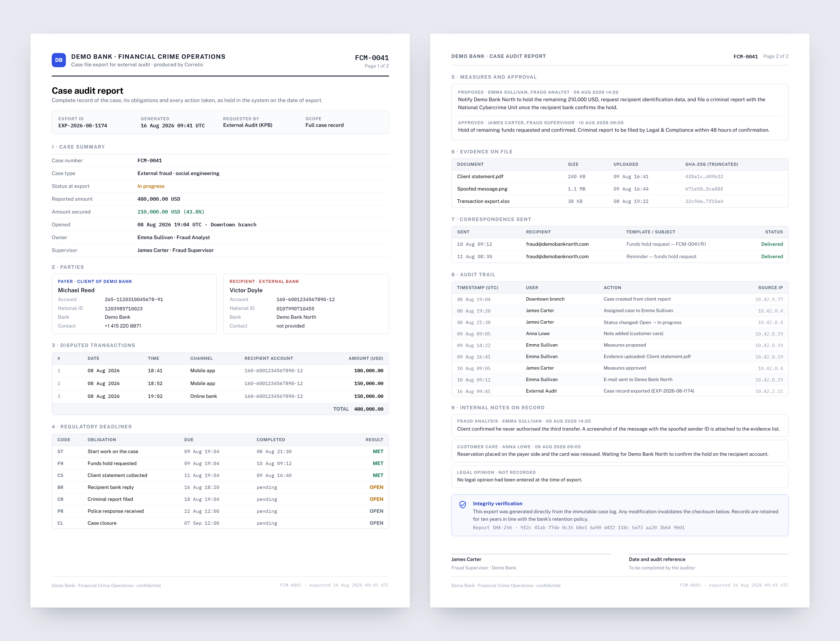The height and width of the screenshot is (641, 840).
Task: Click the Reminder — funds hold request subject
Action: pos(661,256)
